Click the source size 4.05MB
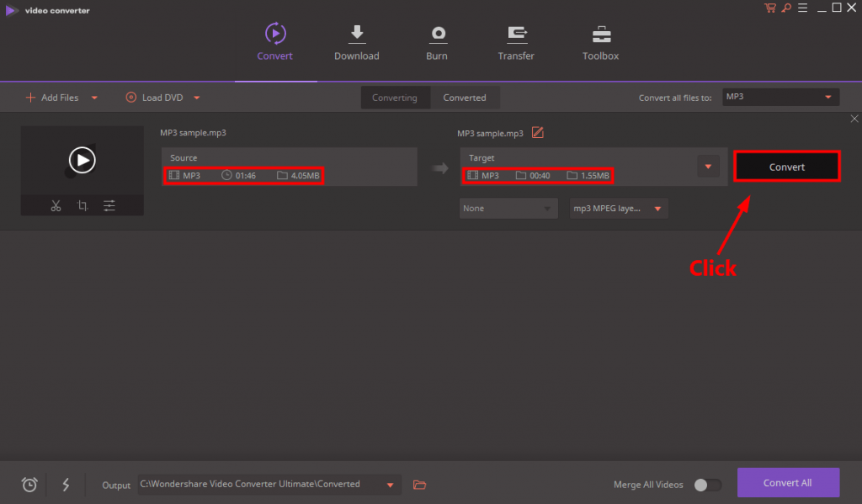 [305, 175]
